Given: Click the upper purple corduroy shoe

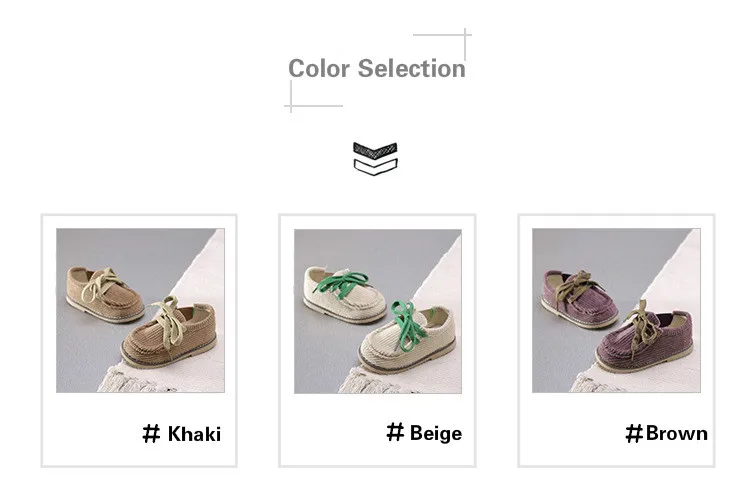Looking at the screenshot, I should 579,299.
